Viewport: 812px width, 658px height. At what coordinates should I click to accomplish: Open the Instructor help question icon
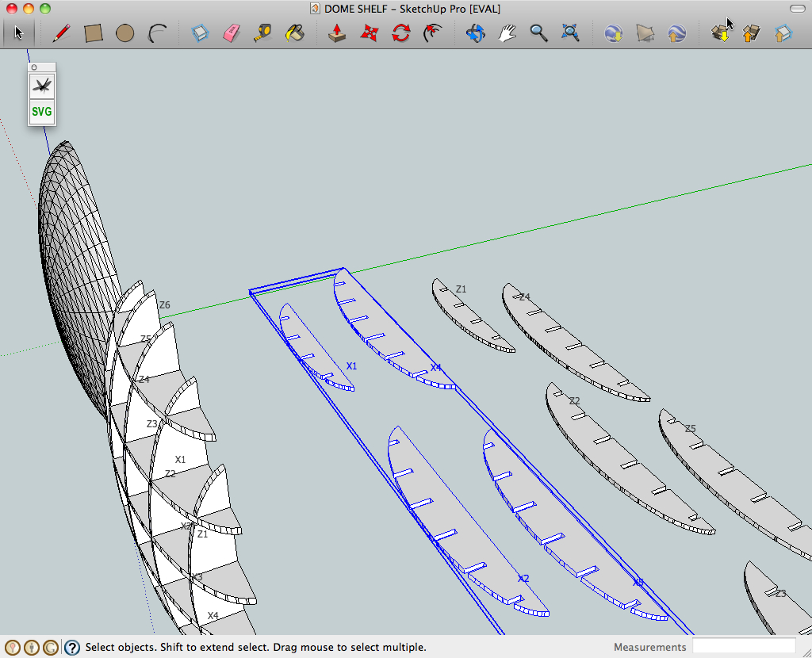72,647
